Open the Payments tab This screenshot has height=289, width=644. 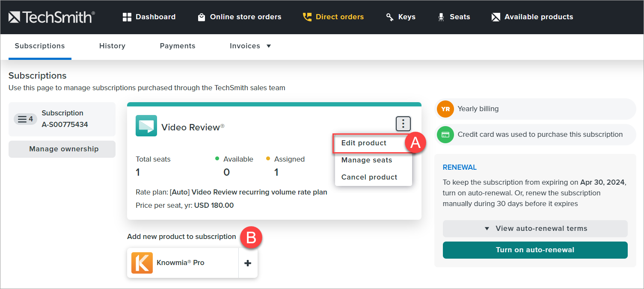pyautogui.click(x=178, y=46)
